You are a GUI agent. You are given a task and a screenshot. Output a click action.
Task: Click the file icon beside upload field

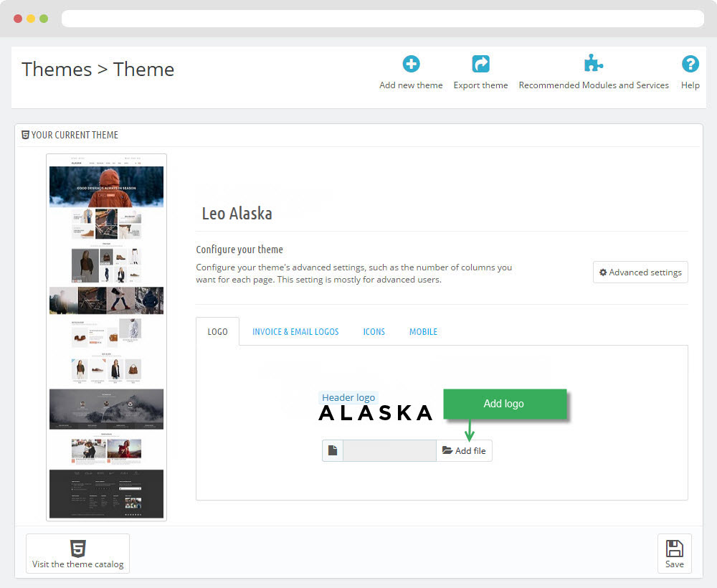[333, 450]
